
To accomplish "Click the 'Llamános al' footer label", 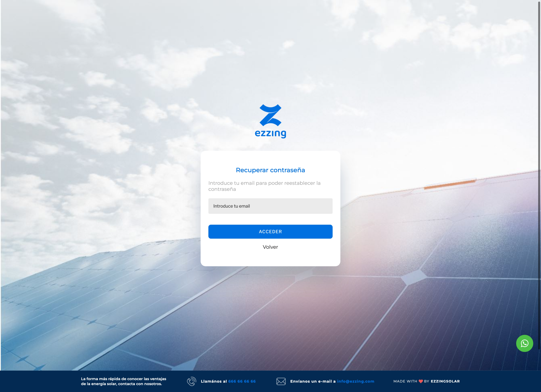I will coord(214,381).
